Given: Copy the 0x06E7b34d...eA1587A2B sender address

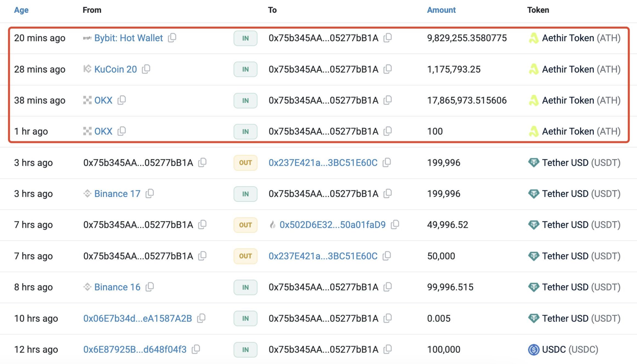Looking at the screenshot, I should [201, 318].
